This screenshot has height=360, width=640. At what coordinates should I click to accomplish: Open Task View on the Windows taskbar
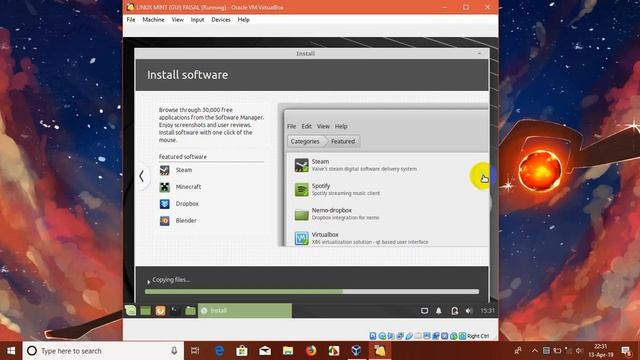[x=195, y=351]
